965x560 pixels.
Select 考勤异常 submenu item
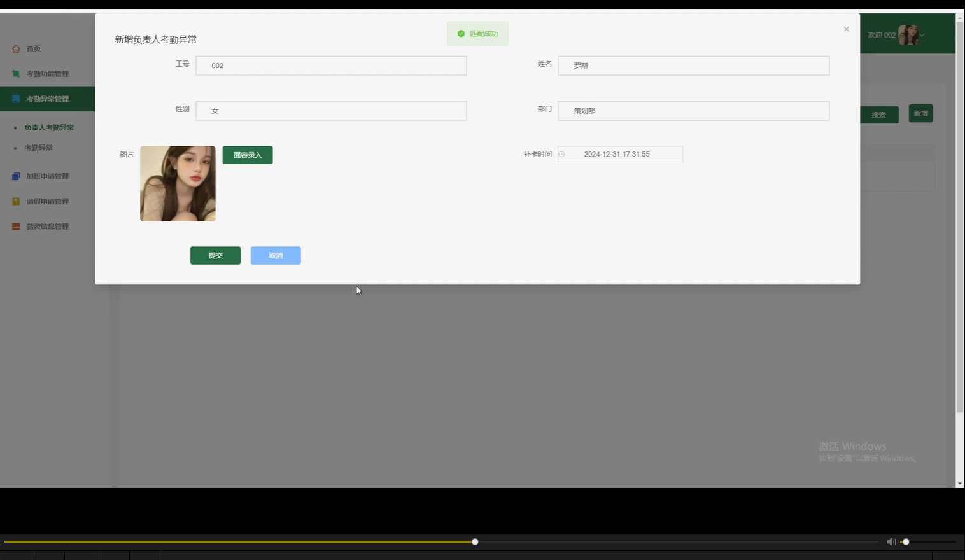point(39,148)
